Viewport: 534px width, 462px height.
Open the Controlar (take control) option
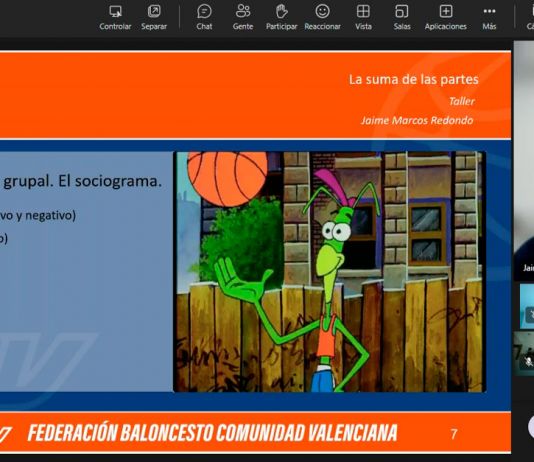(x=115, y=18)
